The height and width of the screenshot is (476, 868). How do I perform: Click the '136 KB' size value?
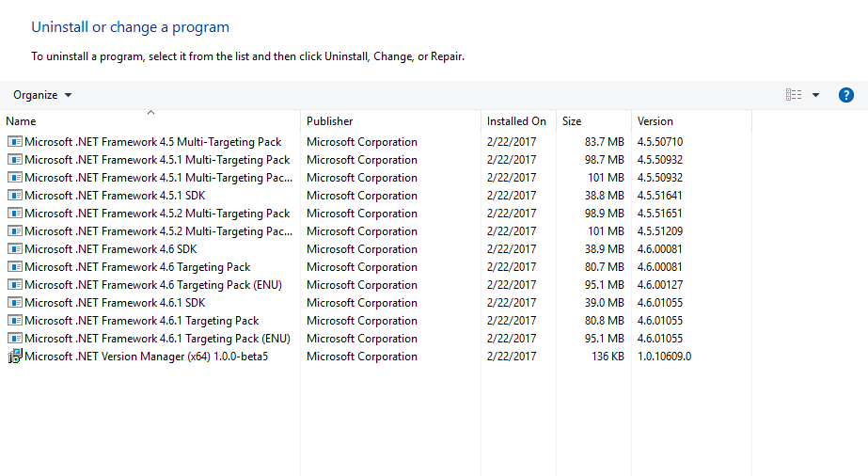pos(608,356)
